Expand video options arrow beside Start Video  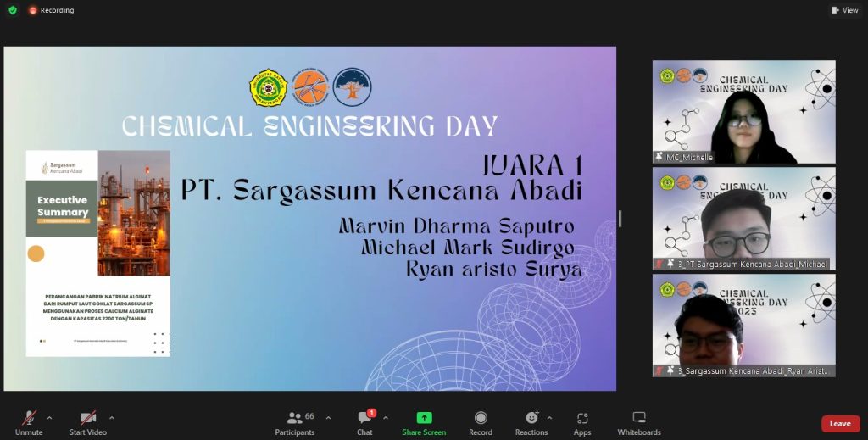(x=112, y=417)
